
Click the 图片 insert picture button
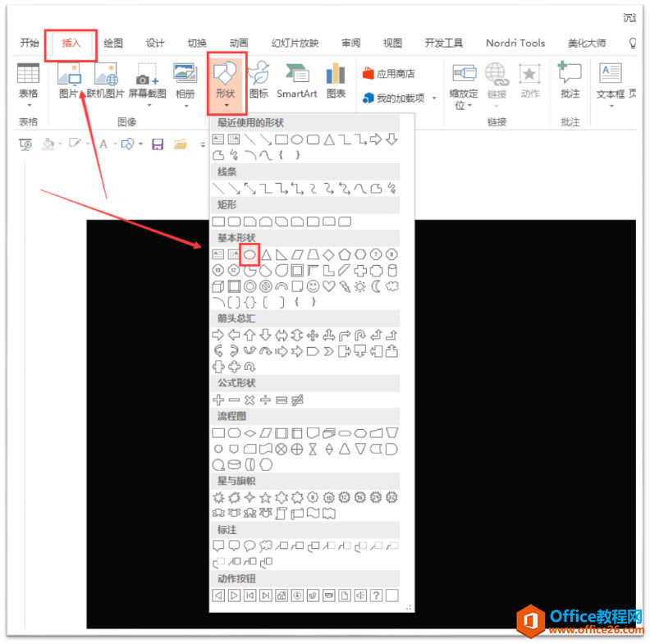69,81
